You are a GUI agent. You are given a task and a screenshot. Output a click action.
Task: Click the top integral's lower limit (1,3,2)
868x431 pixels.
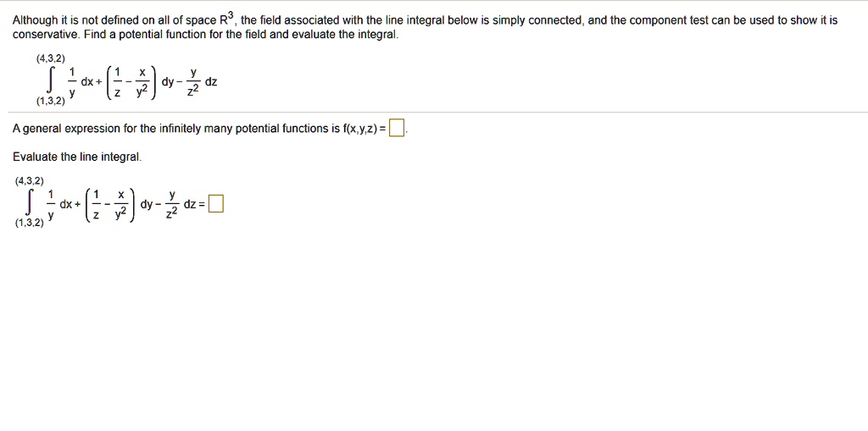click(50, 102)
